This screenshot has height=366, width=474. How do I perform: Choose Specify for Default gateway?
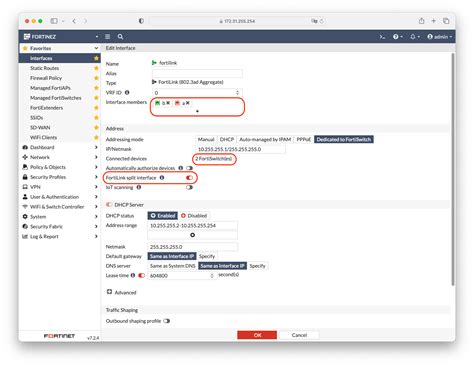(x=207, y=256)
